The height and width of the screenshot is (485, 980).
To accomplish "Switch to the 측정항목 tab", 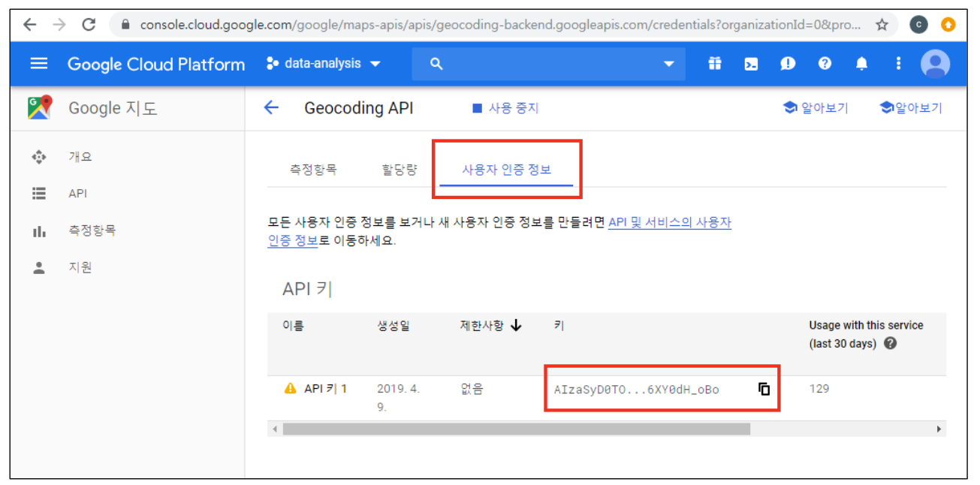I will (313, 170).
